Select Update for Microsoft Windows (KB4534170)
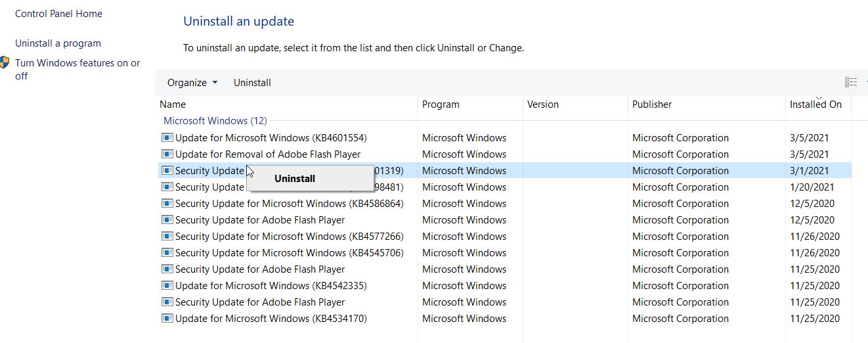 (271, 319)
